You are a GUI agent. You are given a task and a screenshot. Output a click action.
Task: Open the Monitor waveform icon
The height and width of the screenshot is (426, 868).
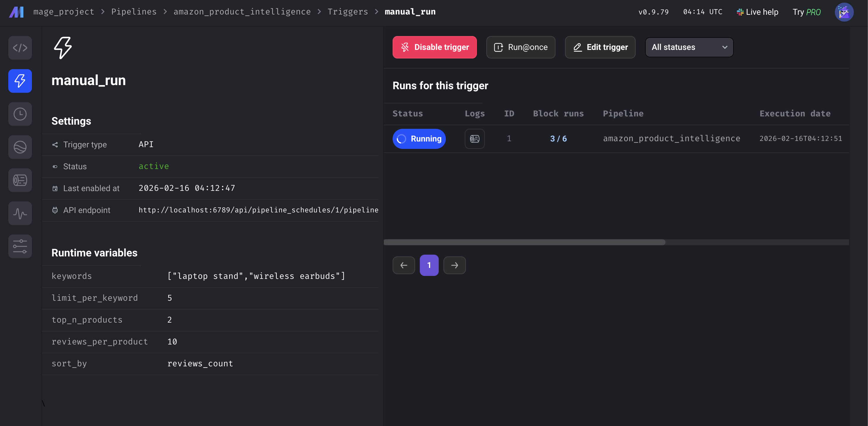tap(20, 213)
